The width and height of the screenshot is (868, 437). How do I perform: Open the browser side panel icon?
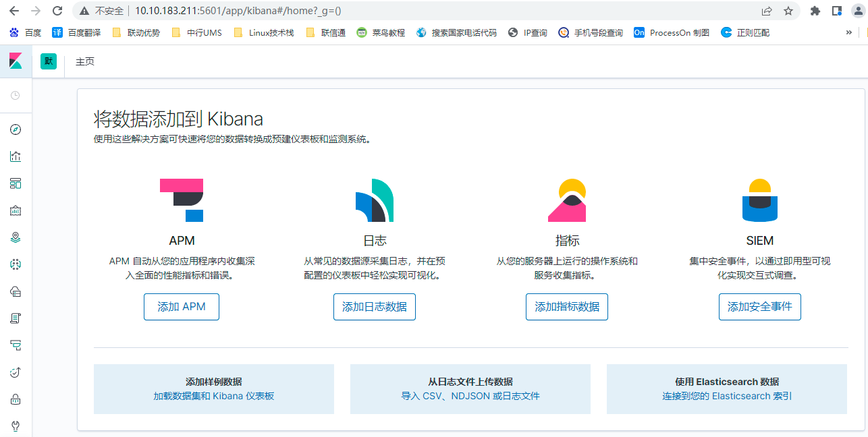tap(837, 11)
